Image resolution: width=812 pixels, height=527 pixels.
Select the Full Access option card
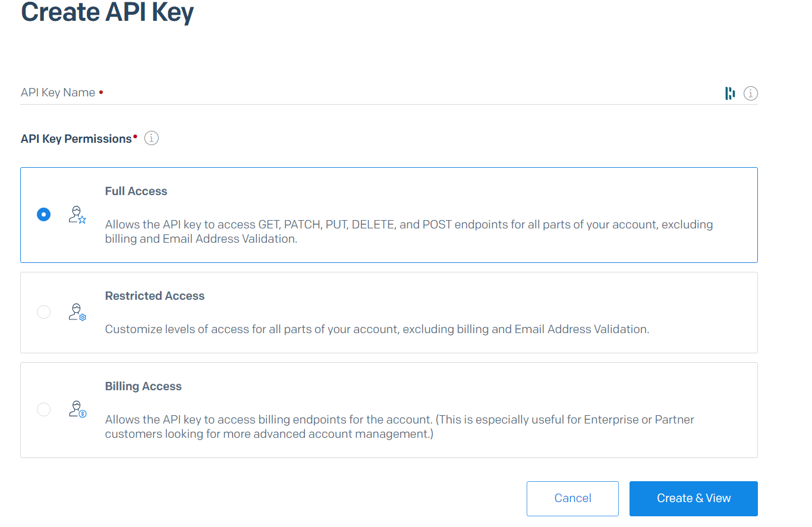pyautogui.click(x=389, y=215)
